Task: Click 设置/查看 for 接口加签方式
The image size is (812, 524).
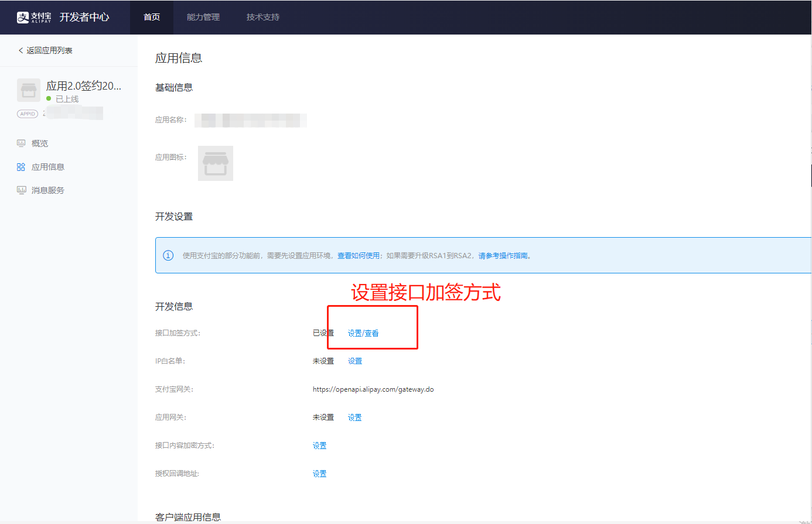Action: coord(363,333)
